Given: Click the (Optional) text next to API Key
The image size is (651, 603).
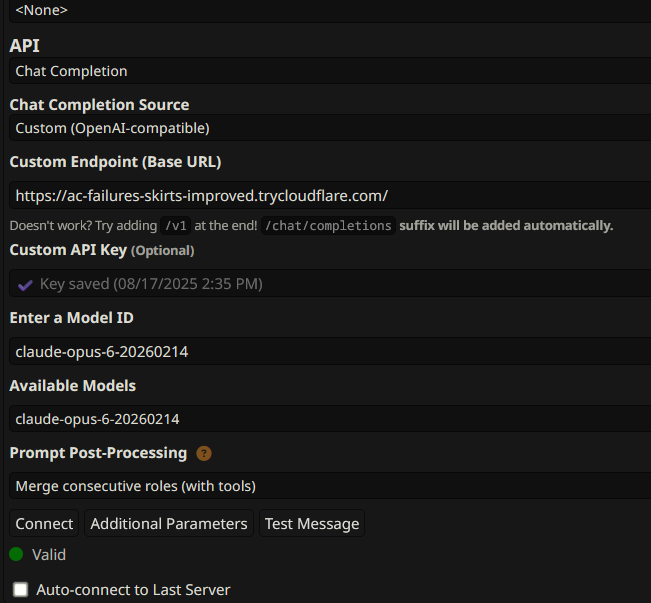Looking at the screenshot, I should (162, 250).
